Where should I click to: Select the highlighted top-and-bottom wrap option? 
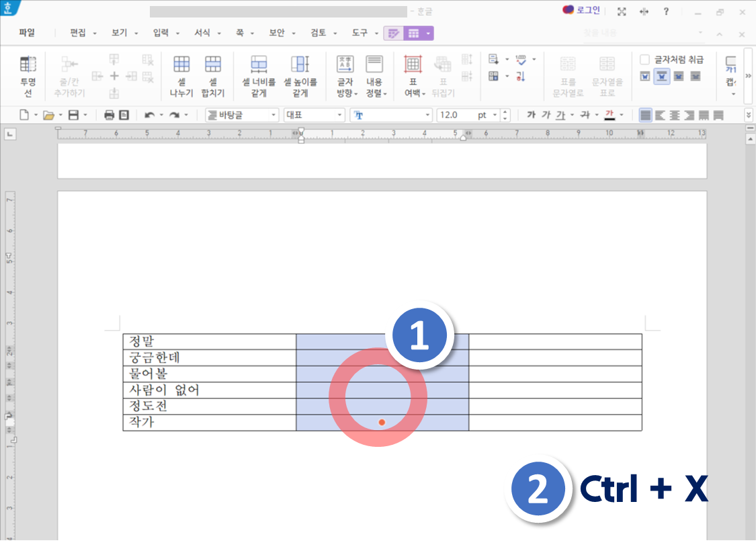coord(662,76)
